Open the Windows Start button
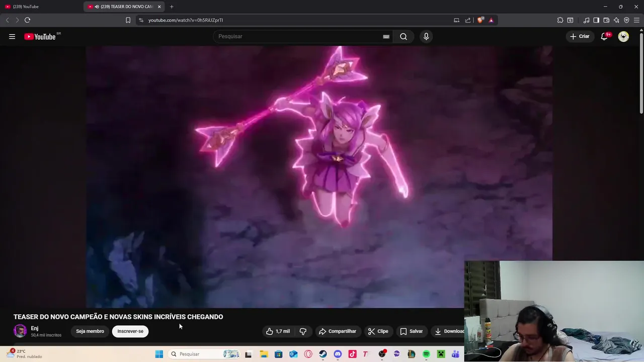Screen dimensions: 644x362 pos(159,354)
